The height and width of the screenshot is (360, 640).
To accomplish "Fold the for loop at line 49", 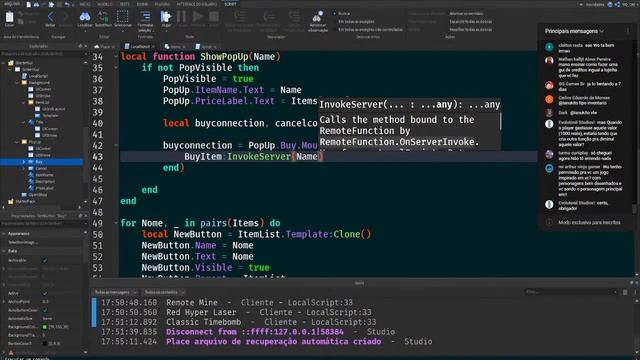I will pyautogui.click(x=116, y=223).
